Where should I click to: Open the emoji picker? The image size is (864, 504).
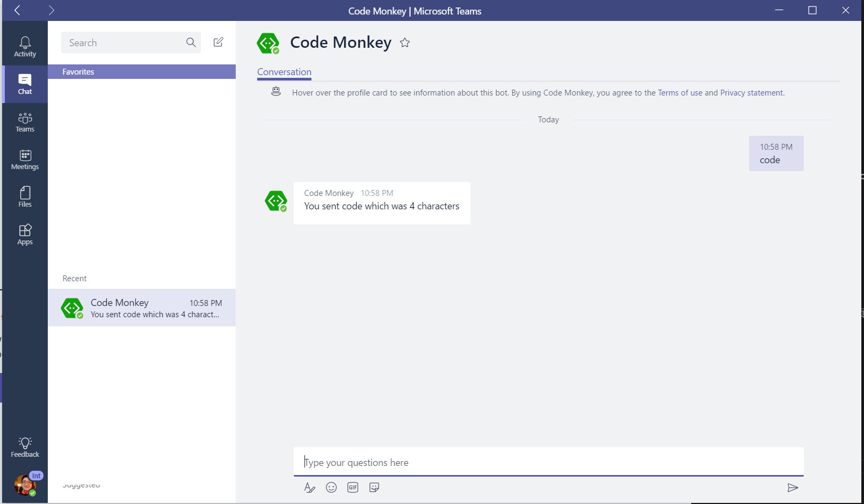coord(331,487)
